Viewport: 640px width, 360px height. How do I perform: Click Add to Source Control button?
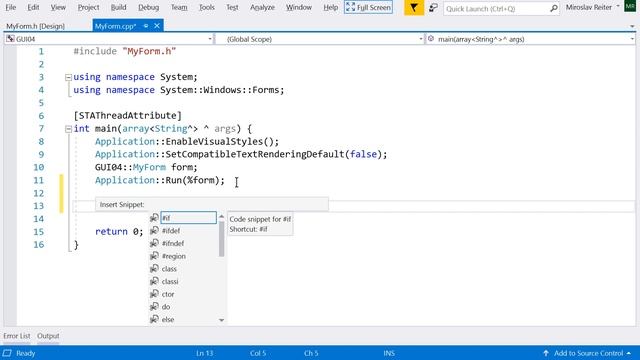[x=587, y=353]
